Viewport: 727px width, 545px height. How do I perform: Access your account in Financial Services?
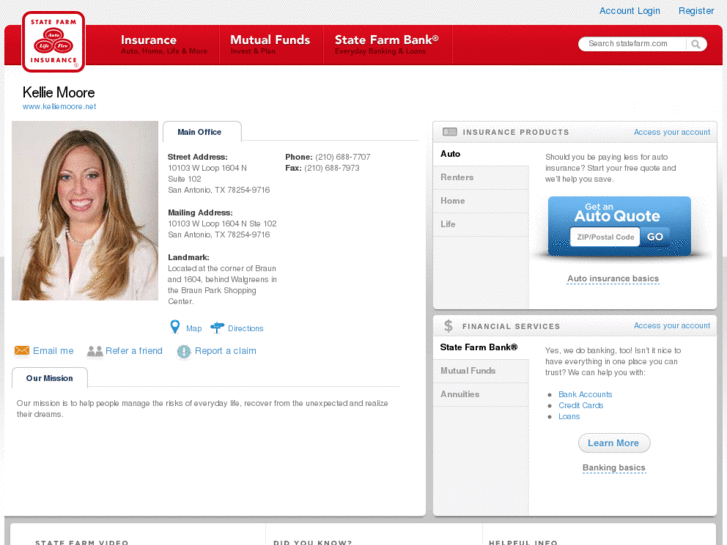[672, 326]
